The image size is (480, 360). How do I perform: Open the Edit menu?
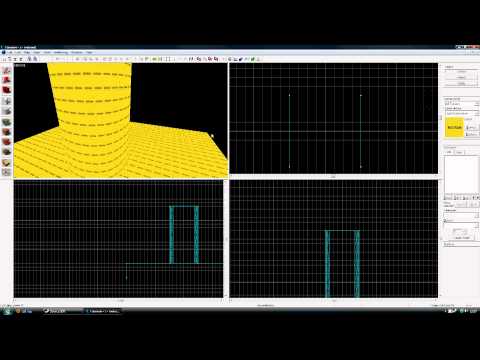pos(18,52)
